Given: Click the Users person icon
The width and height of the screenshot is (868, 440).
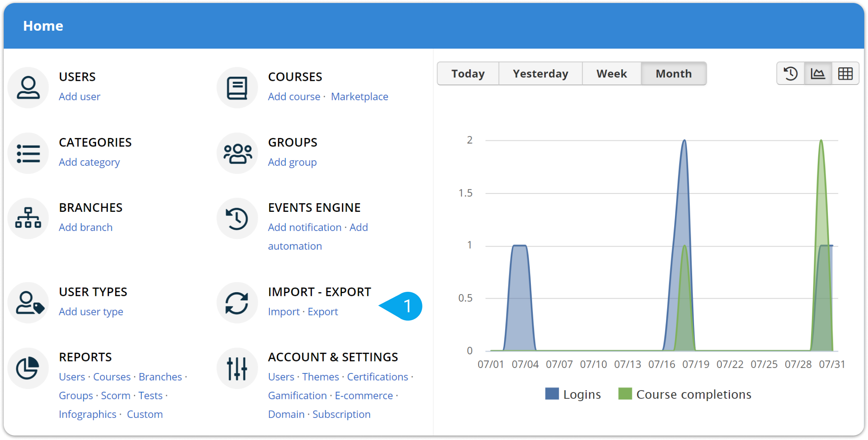Looking at the screenshot, I should [28, 88].
